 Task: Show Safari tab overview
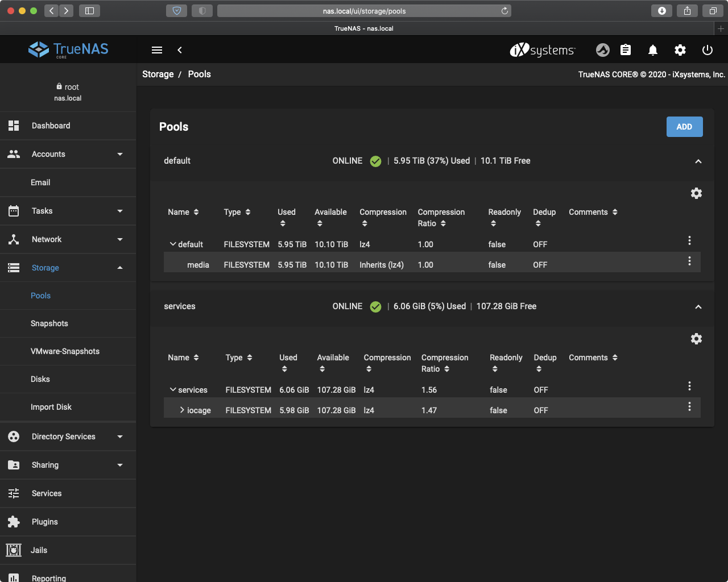point(713,11)
